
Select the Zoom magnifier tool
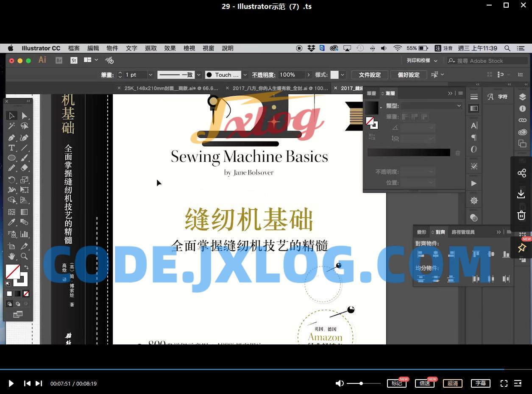click(24, 256)
